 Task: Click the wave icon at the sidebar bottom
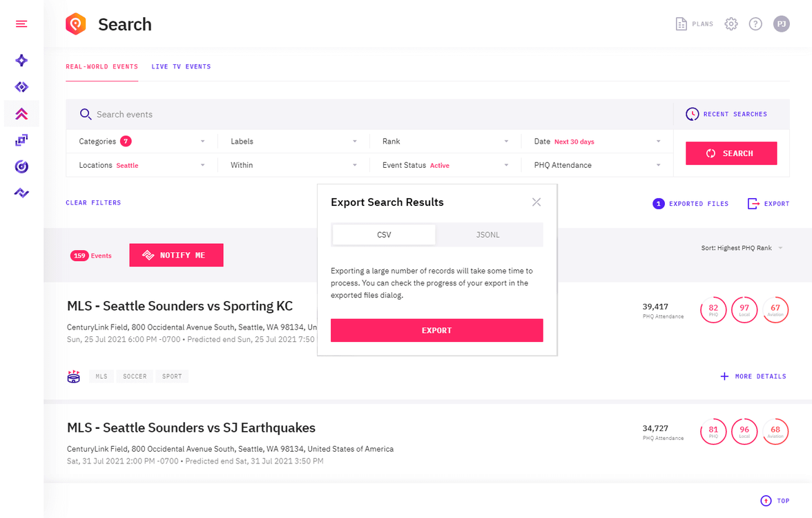[21, 193]
